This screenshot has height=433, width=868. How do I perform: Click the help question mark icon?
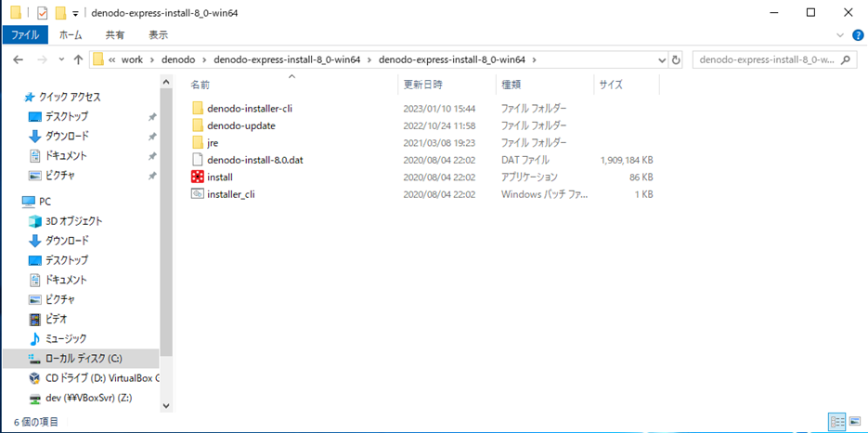pos(858,34)
